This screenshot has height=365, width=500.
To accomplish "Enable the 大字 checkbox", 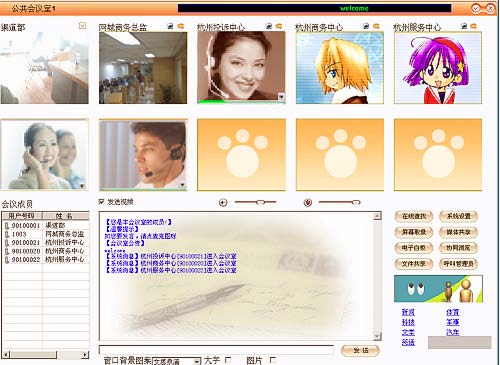I will (x=228, y=360).
